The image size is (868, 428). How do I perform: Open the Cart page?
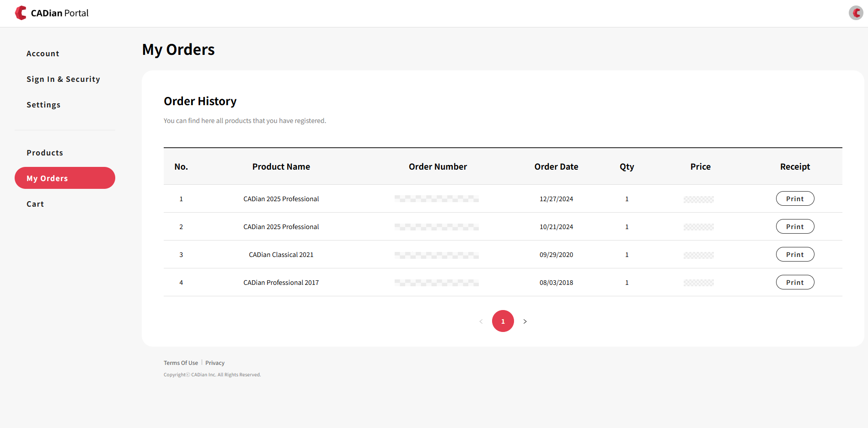[35, 204]
